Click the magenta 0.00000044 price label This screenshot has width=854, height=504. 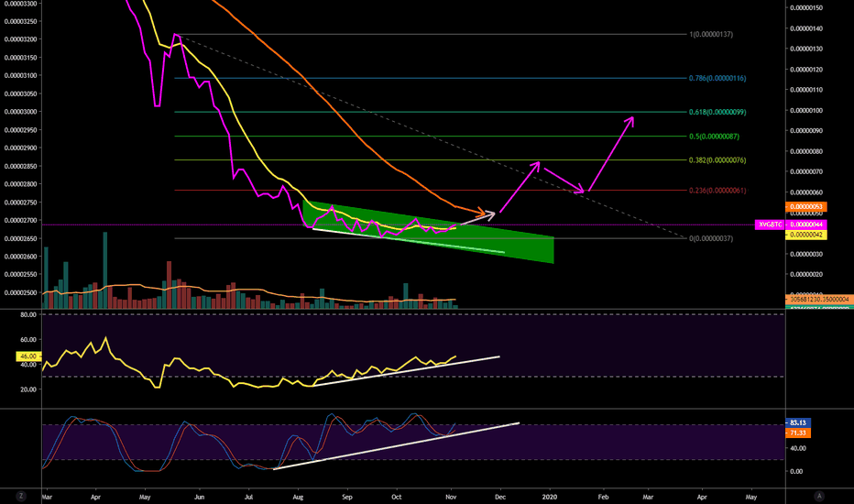pyautogui.click(x=806, y=225)
